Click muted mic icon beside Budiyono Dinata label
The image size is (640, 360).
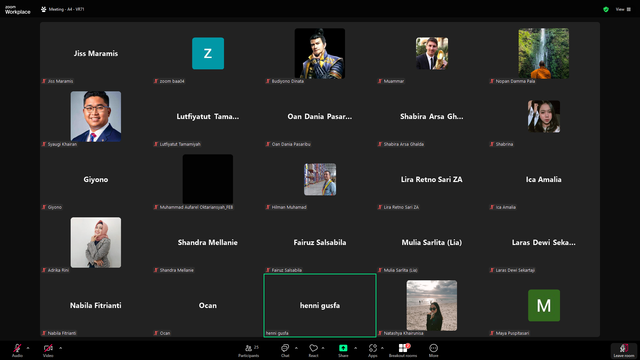tap(268, 81)
